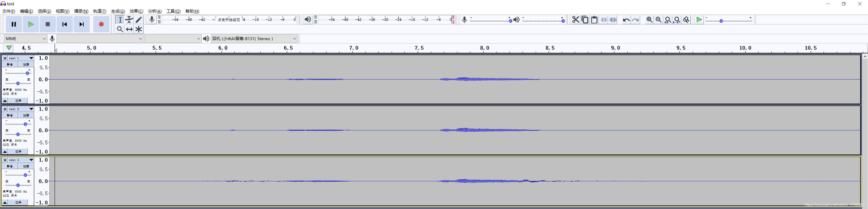This screenshot has height=209, width=868.
Task: Click the 选择 button on test 1 track
Action: (18, 100)
